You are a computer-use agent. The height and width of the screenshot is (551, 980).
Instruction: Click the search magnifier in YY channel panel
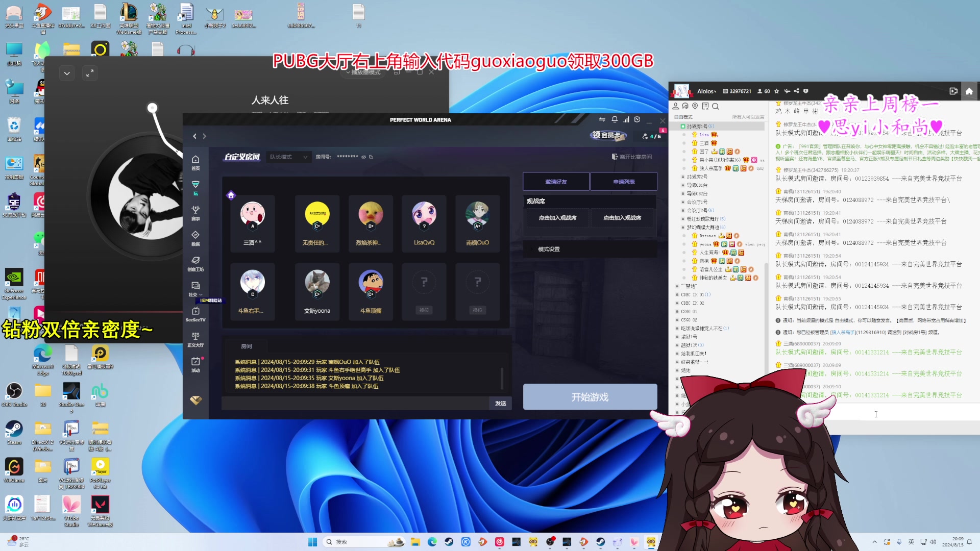[x=716, y=106]
